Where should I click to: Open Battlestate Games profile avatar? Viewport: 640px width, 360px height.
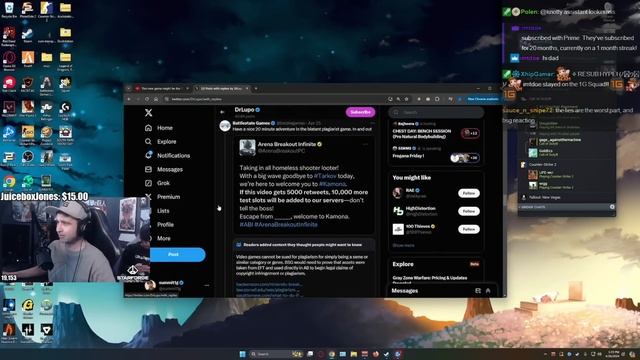coord(225,126)
